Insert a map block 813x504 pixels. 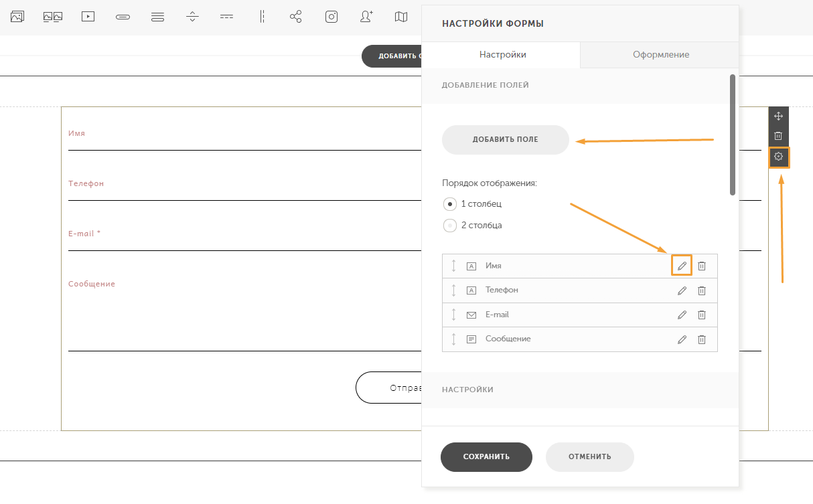click(401, 17)
